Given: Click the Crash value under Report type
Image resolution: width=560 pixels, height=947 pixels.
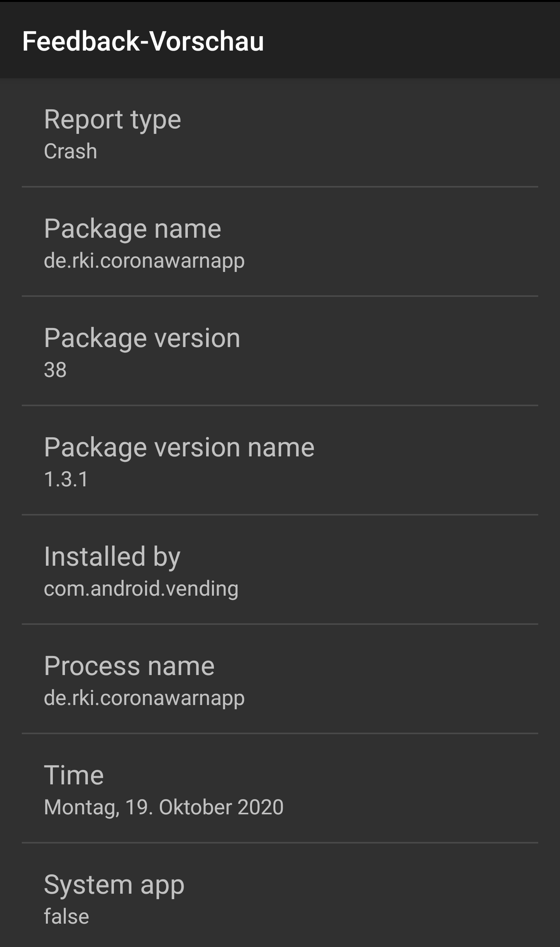Looking at the screenshot, I should coord(70,152).
